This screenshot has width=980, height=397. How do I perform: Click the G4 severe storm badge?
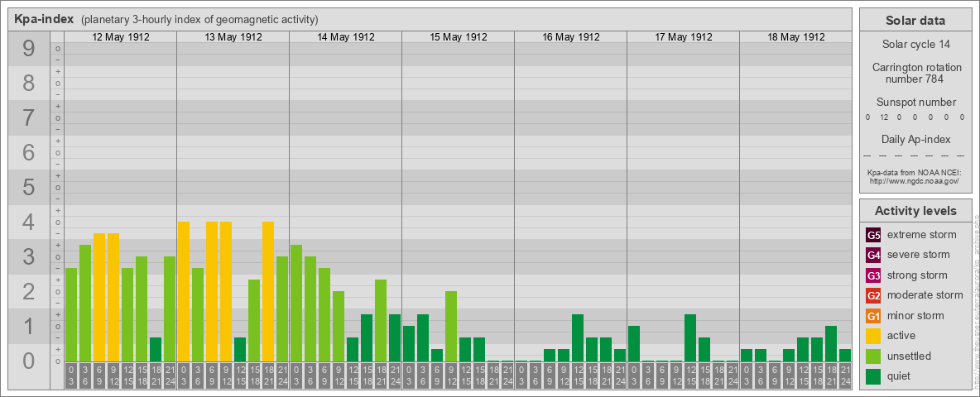click(x=873, y=256)
